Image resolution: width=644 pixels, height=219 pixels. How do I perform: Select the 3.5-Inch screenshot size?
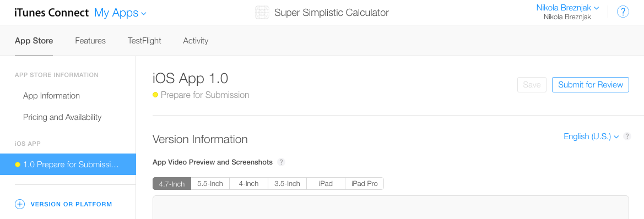[288, 184]
